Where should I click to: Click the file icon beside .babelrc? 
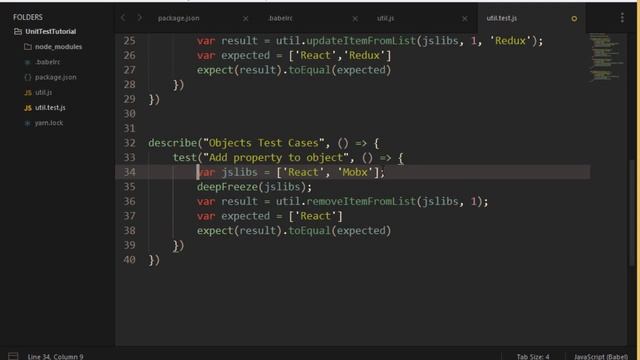(27, 62)
